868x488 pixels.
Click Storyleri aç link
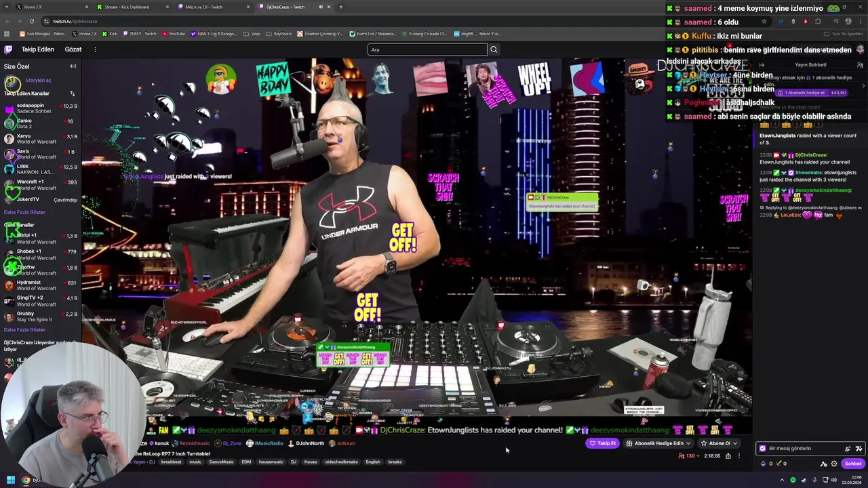39,81
